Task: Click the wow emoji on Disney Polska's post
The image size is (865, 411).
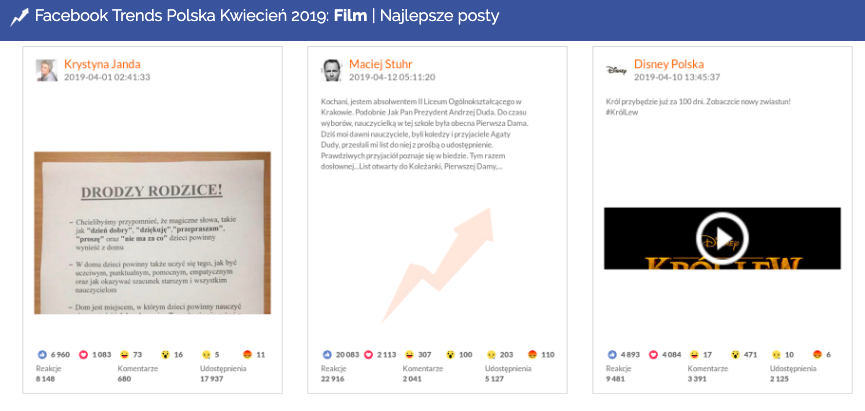Action: click(737, 354)
